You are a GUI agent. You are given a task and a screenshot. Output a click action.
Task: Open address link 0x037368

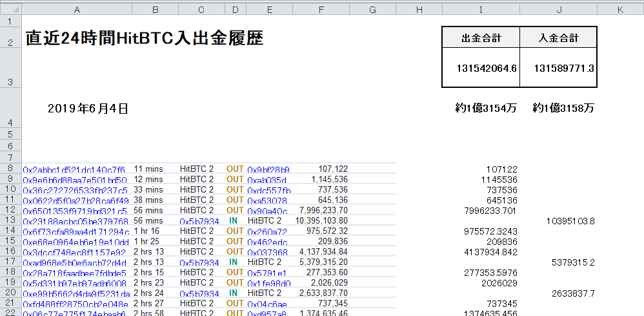click(x=267, y=252)
